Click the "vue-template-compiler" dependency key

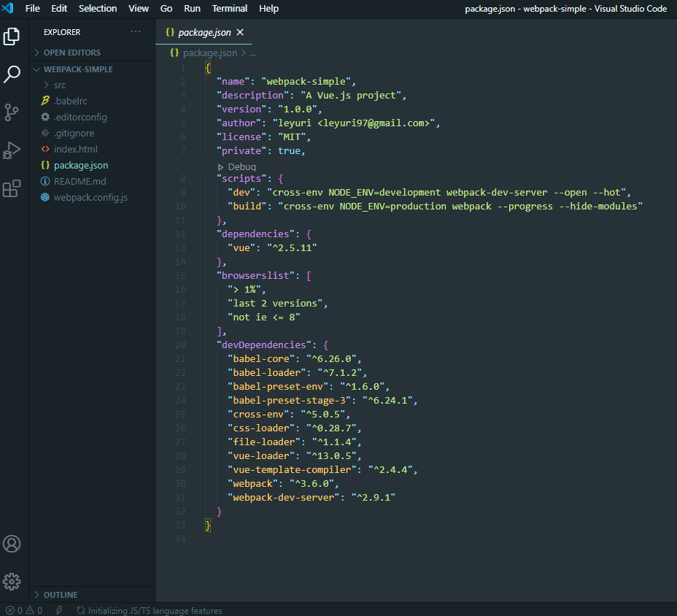pos(292,469)
